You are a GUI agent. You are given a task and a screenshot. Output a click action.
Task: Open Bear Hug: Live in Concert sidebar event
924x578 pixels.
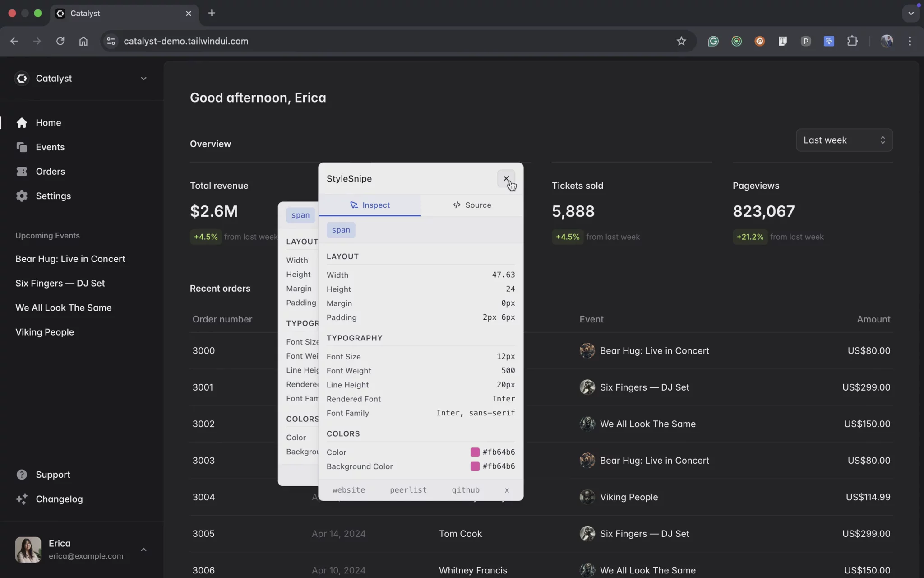point(70,259)
